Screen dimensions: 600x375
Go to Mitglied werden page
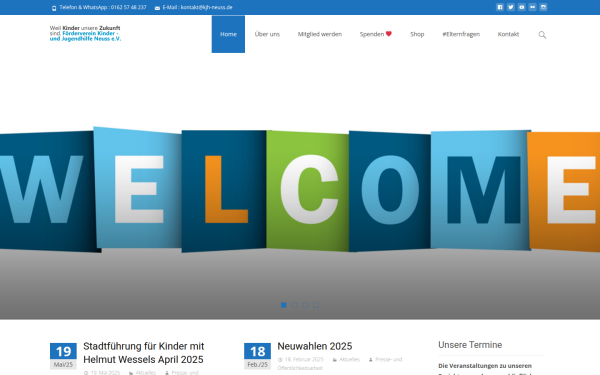point(320,34)
